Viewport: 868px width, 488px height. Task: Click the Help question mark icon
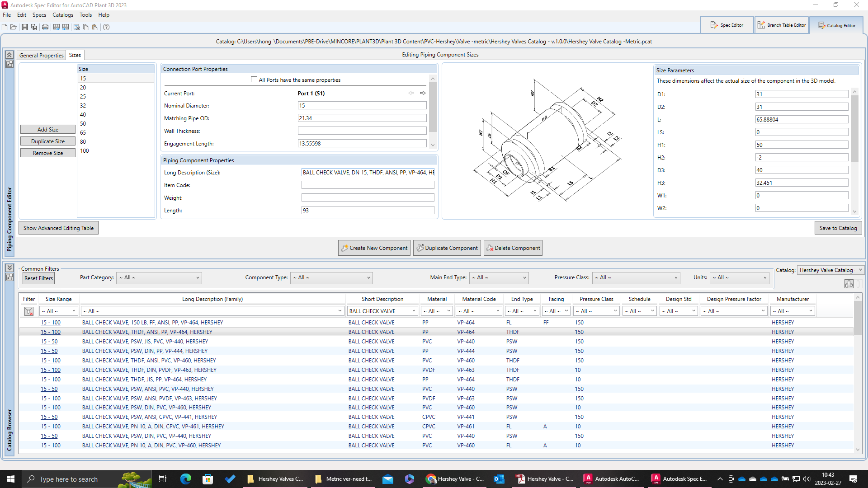point(106,27)
